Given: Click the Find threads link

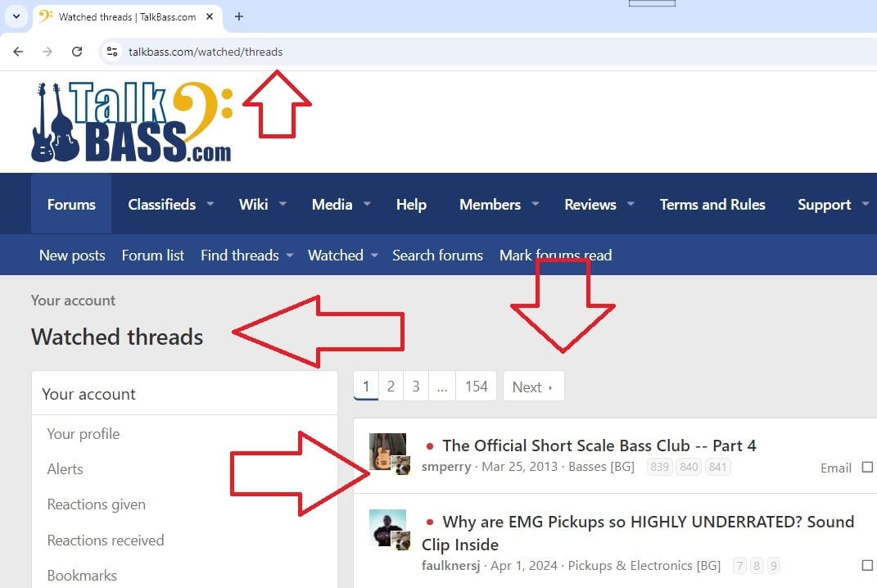Looking at the screenshot, I should click(239, 256).
